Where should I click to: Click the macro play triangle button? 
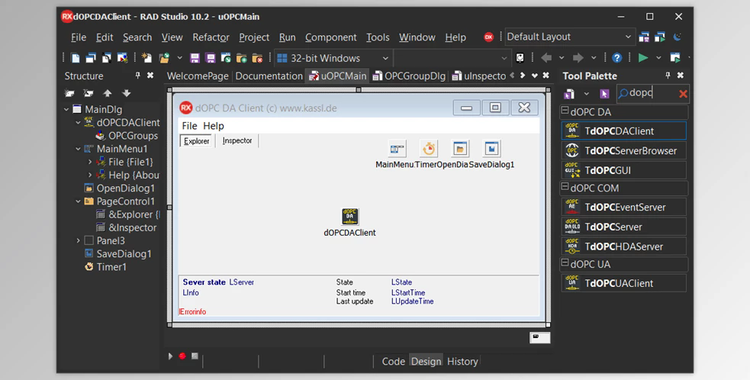[170, 356]
